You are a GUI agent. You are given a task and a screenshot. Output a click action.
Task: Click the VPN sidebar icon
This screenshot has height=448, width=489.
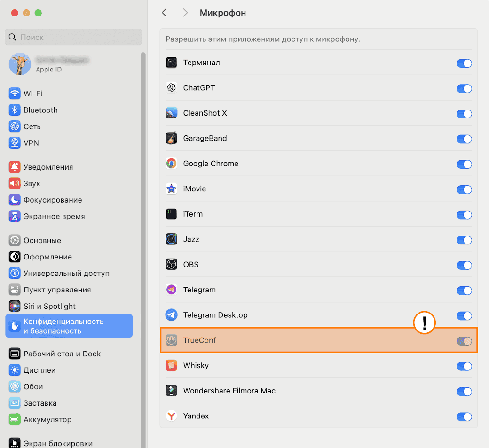coord(15,143)
